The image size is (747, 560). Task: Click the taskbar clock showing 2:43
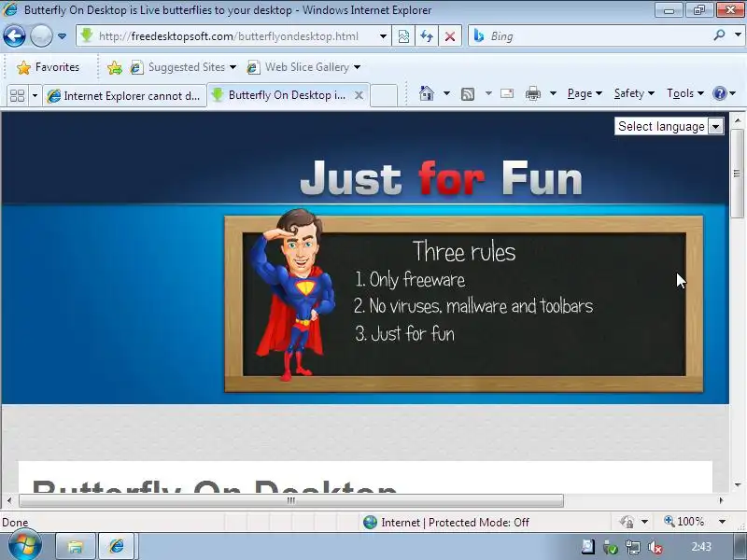(701, 547)
